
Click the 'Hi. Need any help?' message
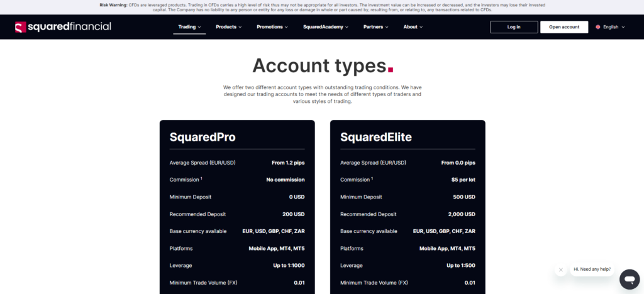point(592,269)
